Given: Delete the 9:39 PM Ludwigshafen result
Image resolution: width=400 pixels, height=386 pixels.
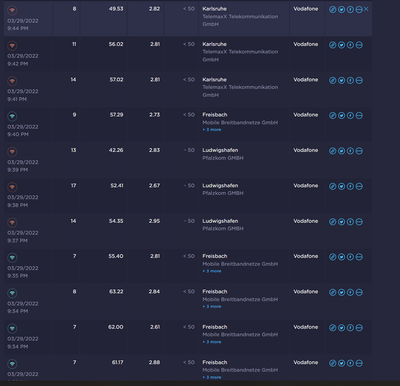Looking at the screenshot, I should [359, 151].
